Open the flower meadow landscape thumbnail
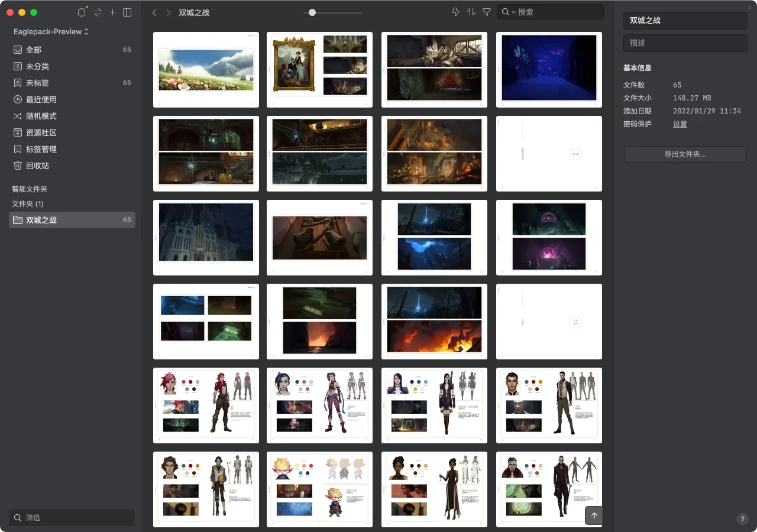 tap(206, 70)
